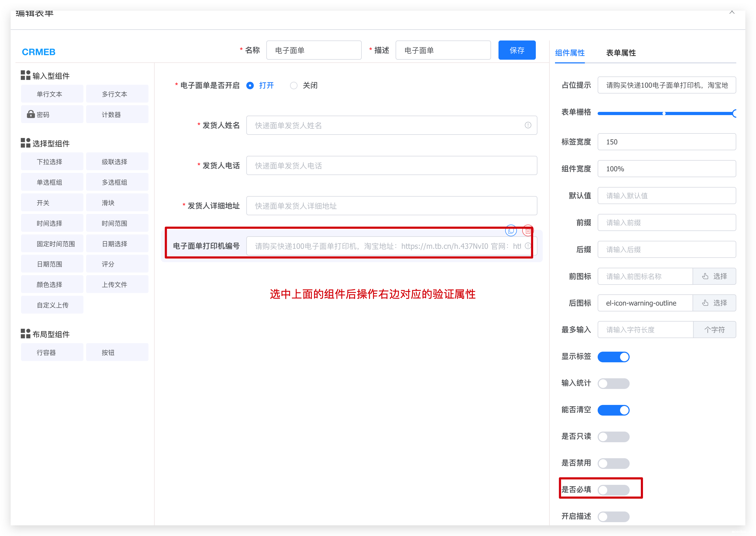Click the warning icon in the sender name field
Viewport: 756px width, 536px height.
pyautogui.click(x=528, y=125)
